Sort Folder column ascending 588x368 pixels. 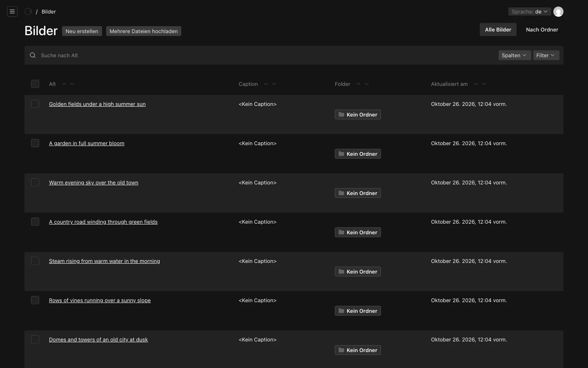tap(359, 84)
